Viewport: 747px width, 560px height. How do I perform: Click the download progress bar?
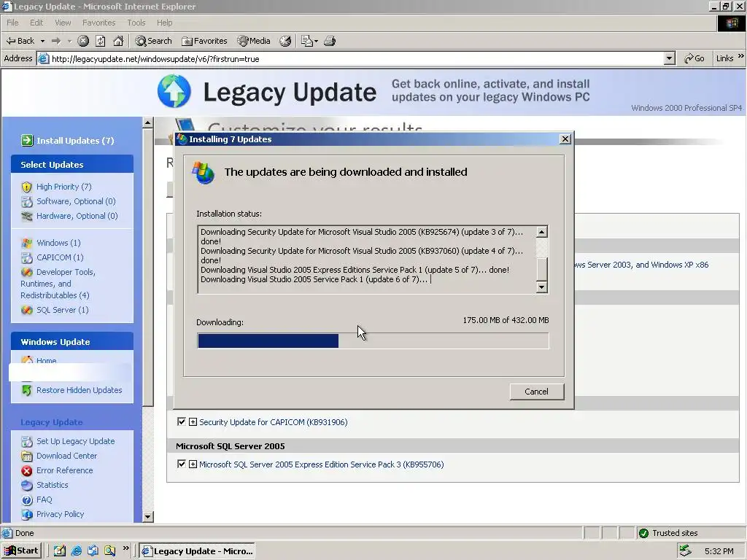click(x=373, y=341)
